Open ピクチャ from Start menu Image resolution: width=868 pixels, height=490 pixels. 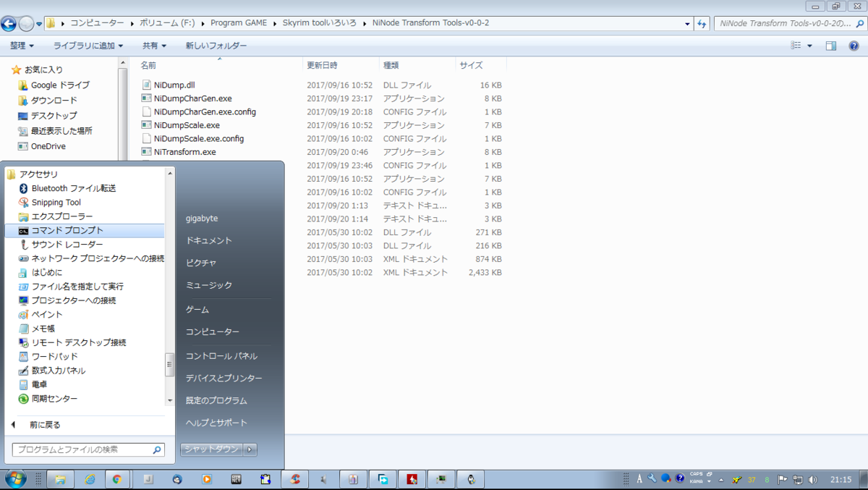(201, 263)
